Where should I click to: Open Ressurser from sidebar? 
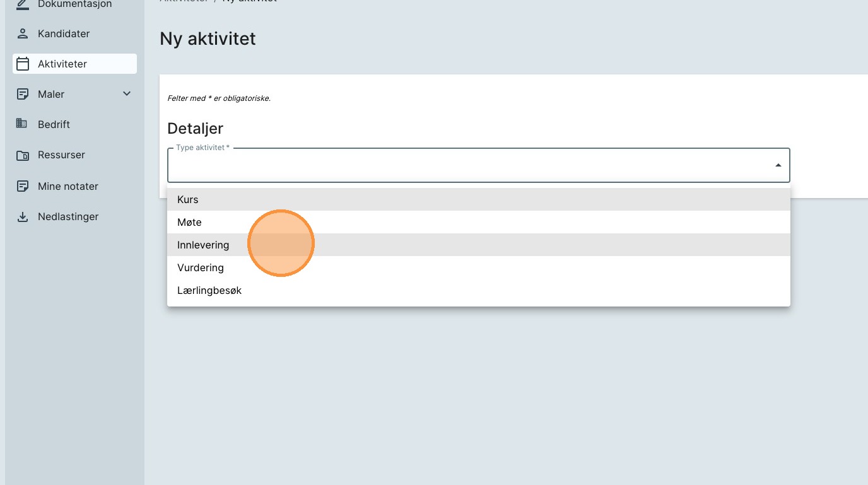pos(61,155)
